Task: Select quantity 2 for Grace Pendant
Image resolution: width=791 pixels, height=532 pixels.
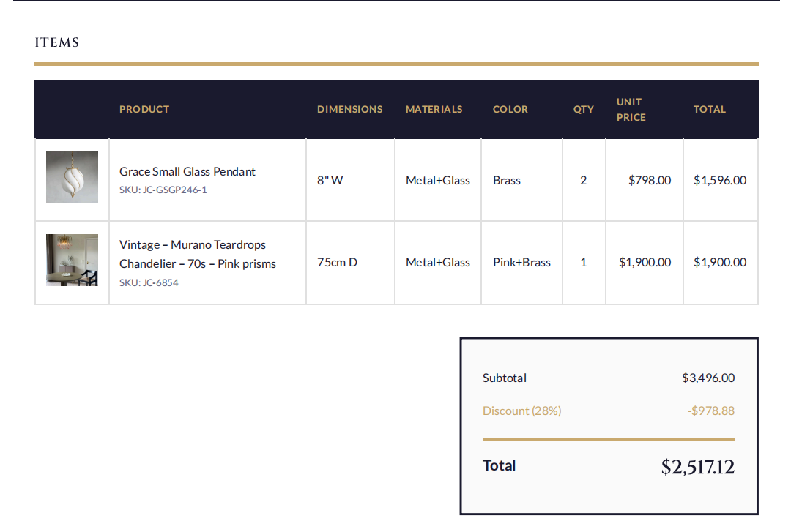Action: click(583, 181)
